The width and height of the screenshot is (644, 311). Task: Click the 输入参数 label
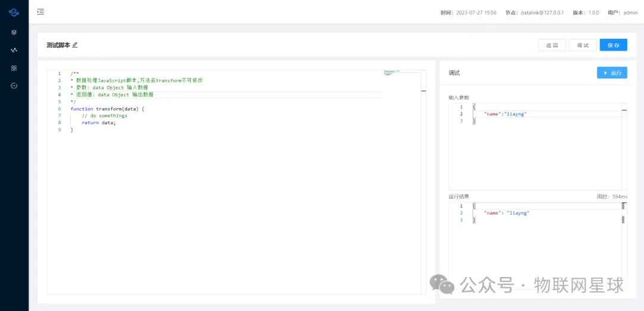click(x=459, y=97)
